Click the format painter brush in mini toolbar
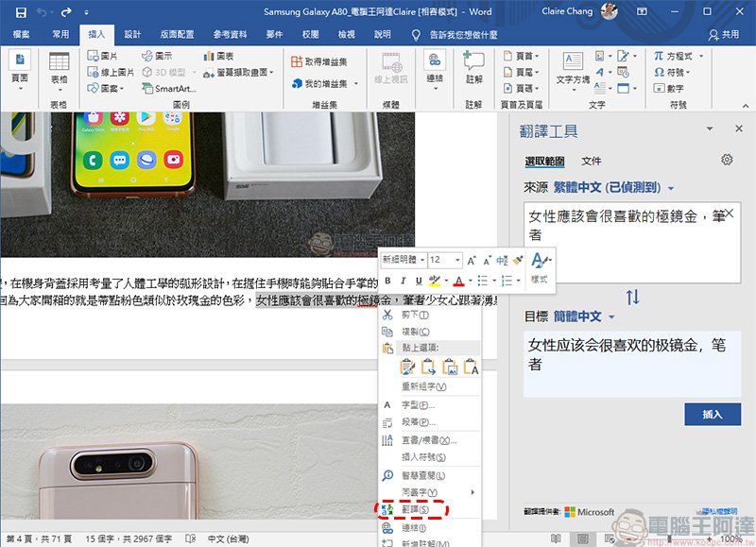Image resolution: width=756 pixels, height=547 pixels. click(x=518, y=260)
